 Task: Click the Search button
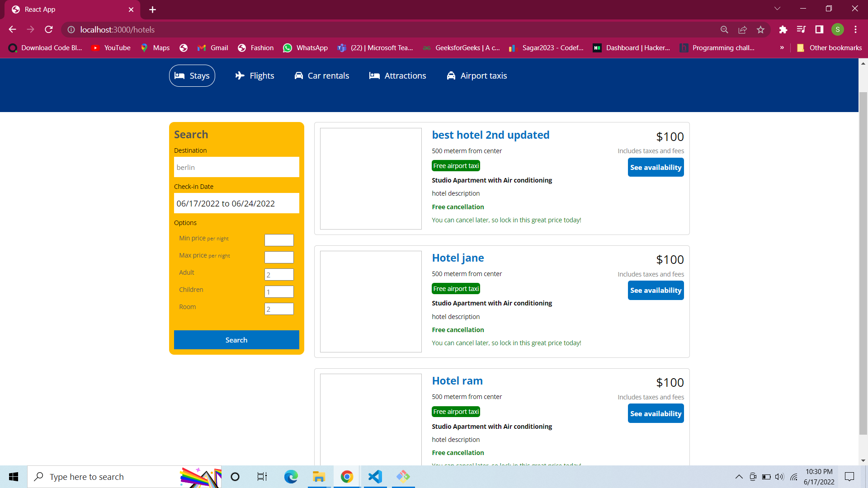236,340
